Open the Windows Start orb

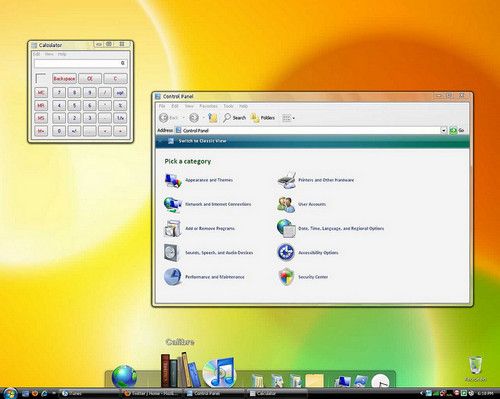(x=9, y=393)
